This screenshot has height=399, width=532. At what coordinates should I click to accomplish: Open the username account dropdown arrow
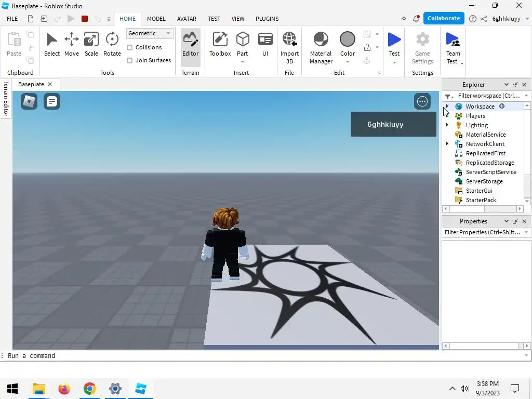pos(527,19)
